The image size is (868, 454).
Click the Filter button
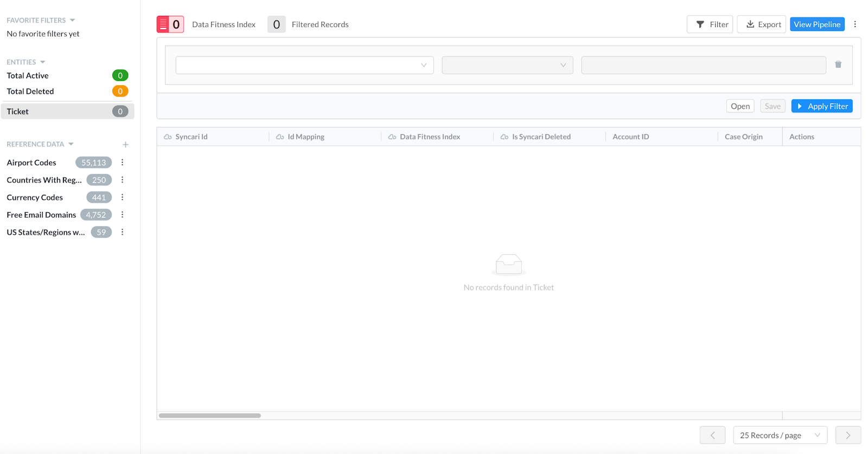coord(710,24)
